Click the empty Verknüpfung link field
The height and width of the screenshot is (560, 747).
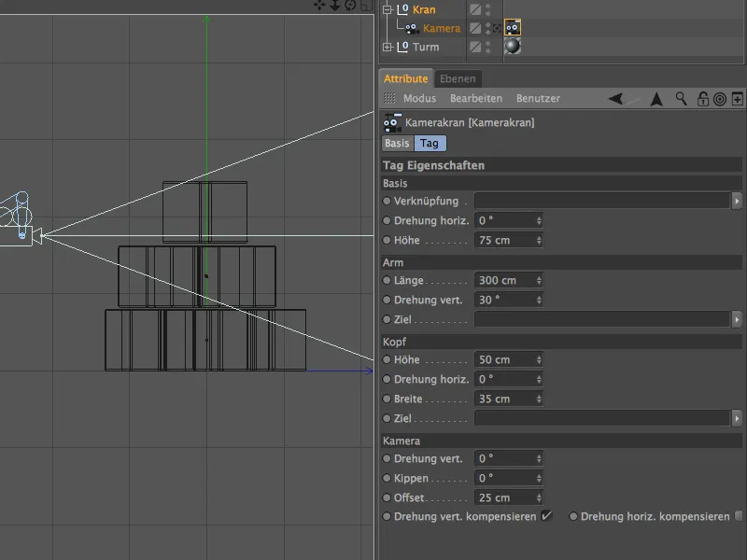[602, 201]
